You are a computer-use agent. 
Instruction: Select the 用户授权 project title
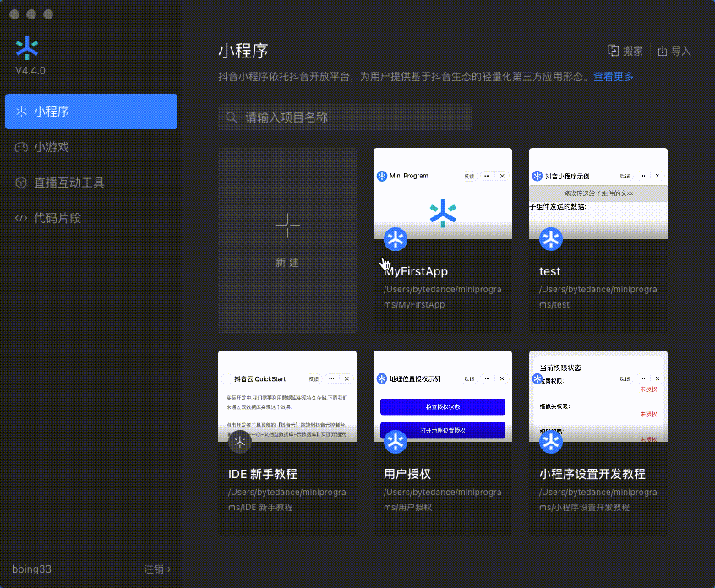coord(407,475)
